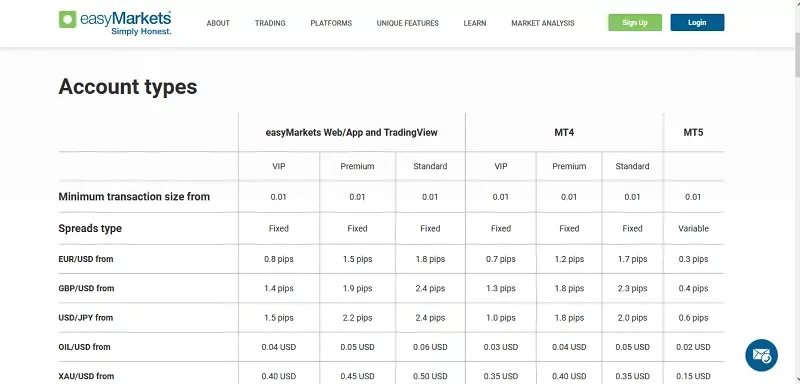Click the Standard subheader under MT4
Image resolution: width=800 pixels, height=384 pixels.
tap(632, 166)
